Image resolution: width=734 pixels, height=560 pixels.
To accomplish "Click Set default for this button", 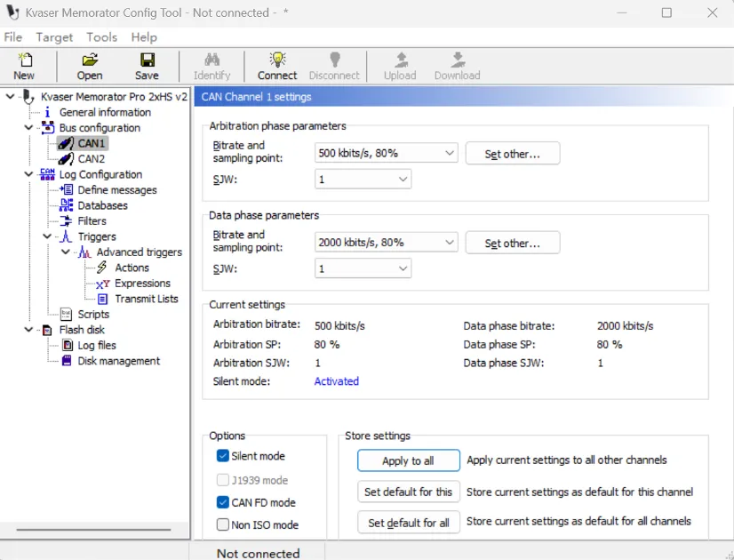I will (x=408, y=492).
